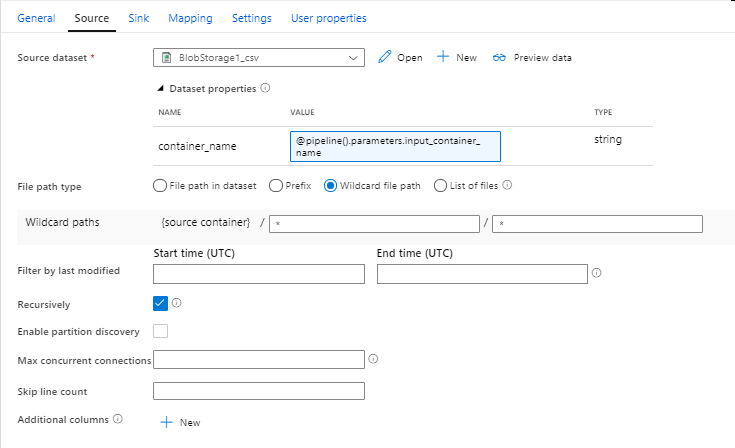This screenshot has width=735, height=448.
Task: Click the Skip line count field
Action: [x=259, y=391]
